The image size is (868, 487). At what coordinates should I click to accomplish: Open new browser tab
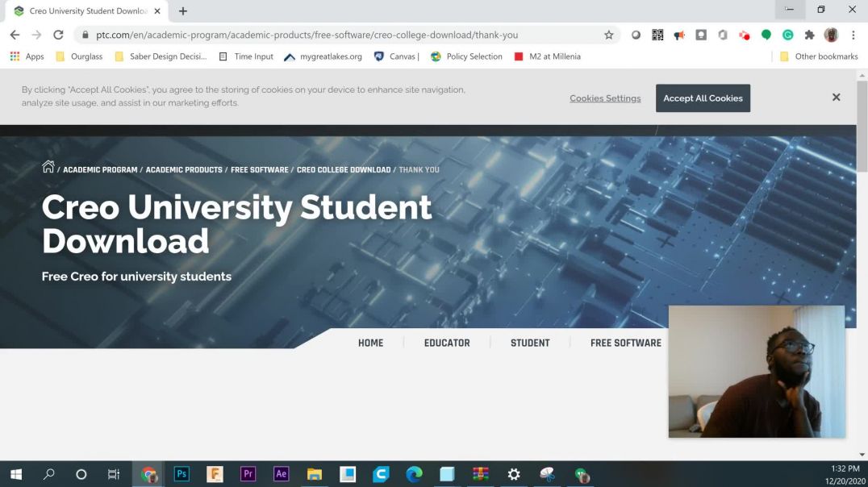(183, 11)
